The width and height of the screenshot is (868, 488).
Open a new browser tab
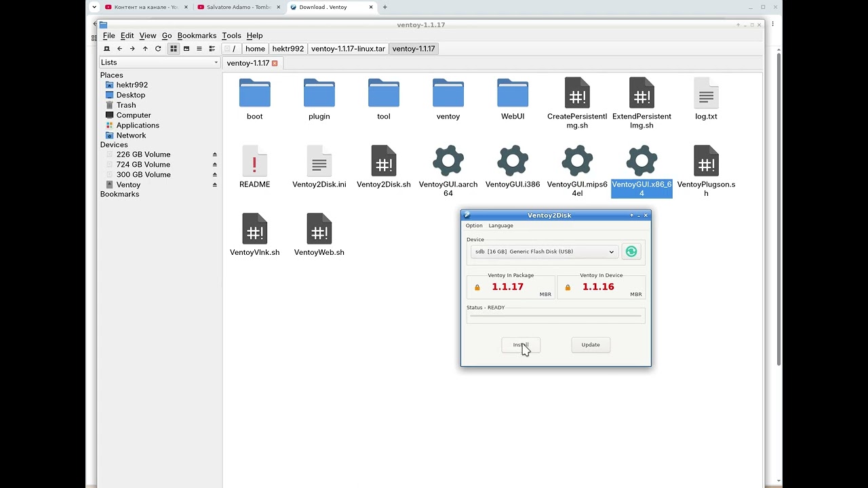385,7
